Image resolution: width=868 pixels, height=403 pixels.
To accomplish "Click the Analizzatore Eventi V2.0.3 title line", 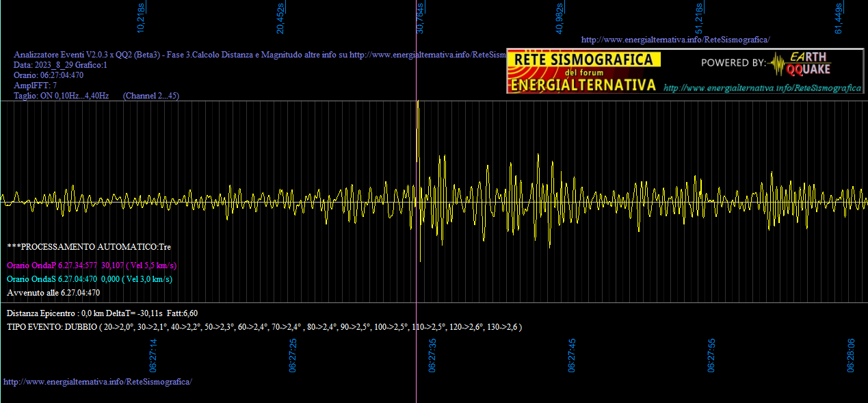I will pyautogui.click(x=260, y=55).
